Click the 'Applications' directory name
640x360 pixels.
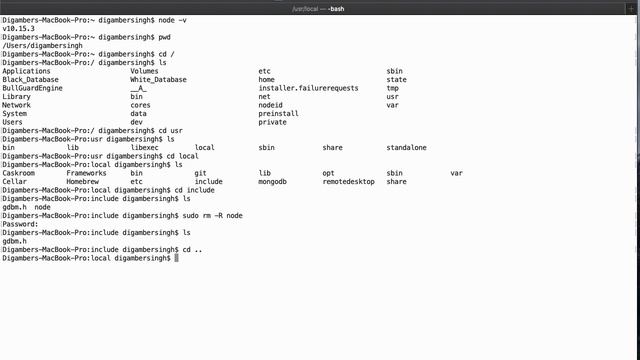(26, 71)
